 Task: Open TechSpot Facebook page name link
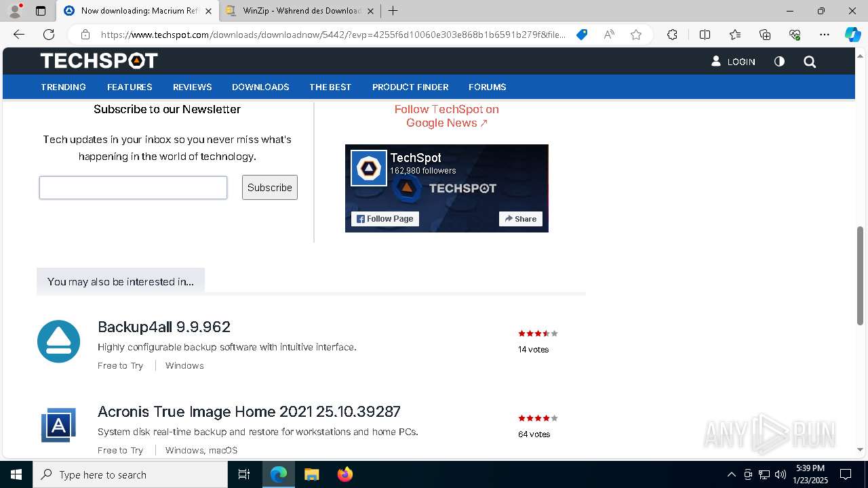click(x=416, y=158)
